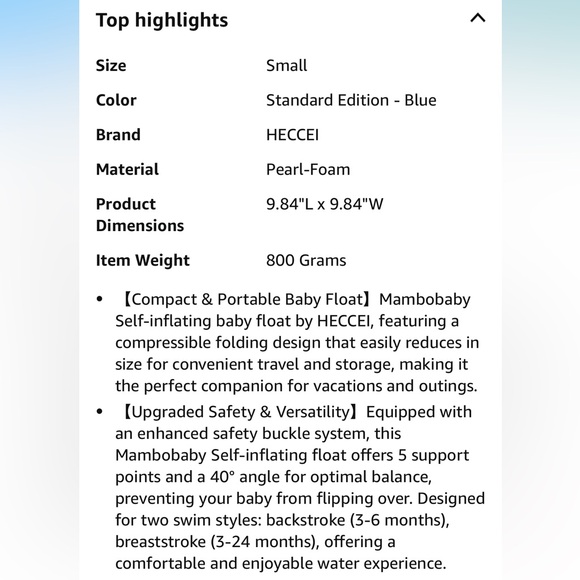Image resolution: width=580 pixels, height=580 pixels.
Task: Select the Pearl-Foam material value
Action: tap(308, 169)
